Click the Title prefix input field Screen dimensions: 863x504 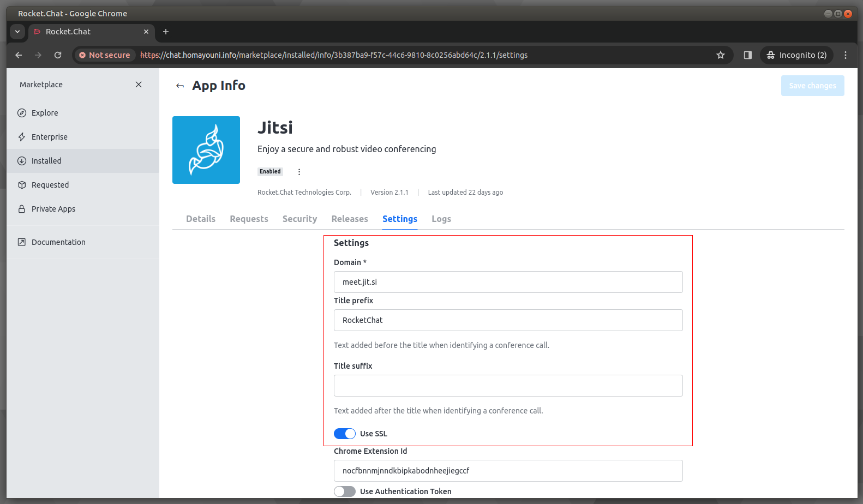(x=508, y=320)
